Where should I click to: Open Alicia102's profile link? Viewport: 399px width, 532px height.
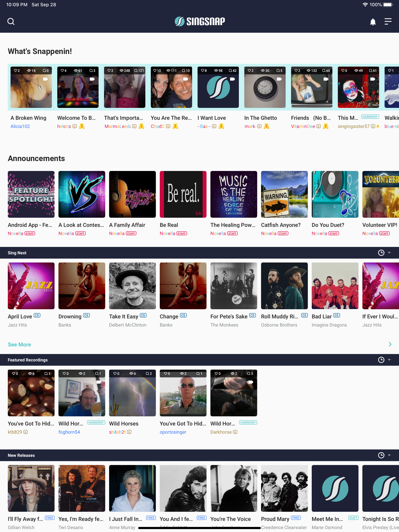coord(20,127)
